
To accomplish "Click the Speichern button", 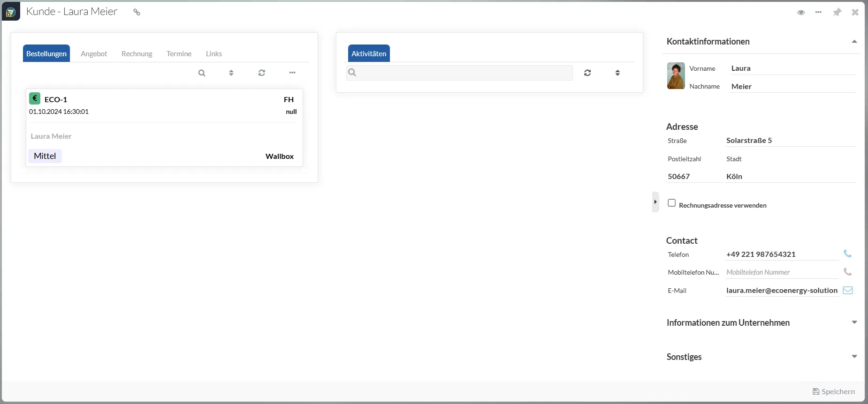I will 833,391.
